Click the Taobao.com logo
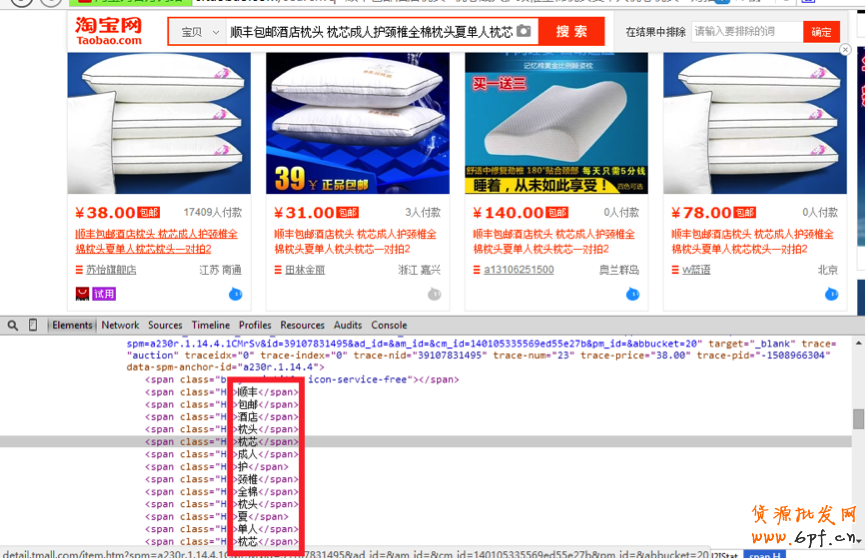This screenshot has width=866, height=559. pyautogui.click(x=109, y=31)
